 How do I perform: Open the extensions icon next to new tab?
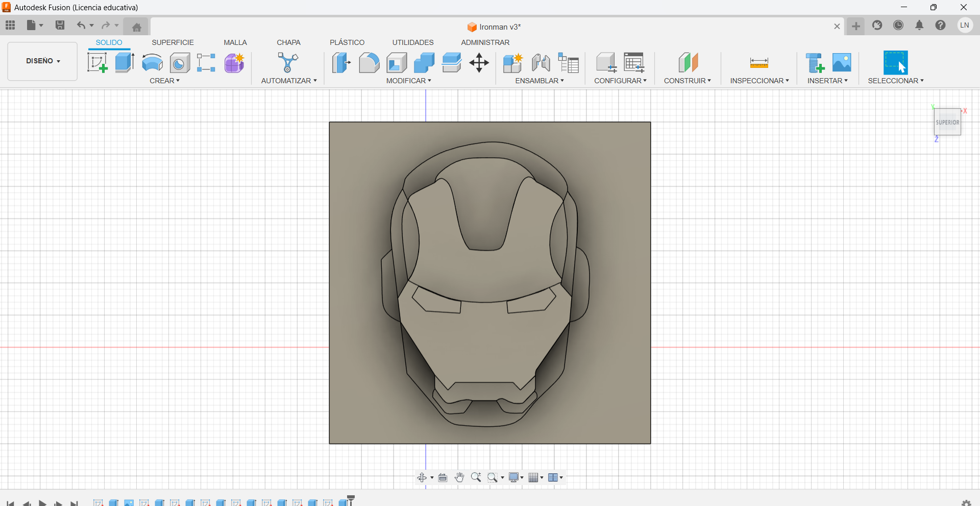pos(877,25)
